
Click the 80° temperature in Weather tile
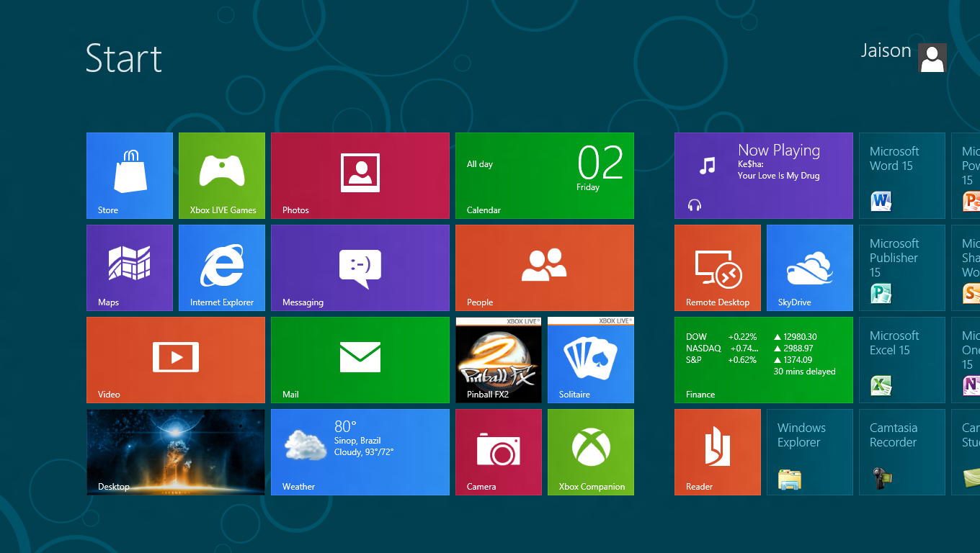pyautogui.click(x=346, y=426)
